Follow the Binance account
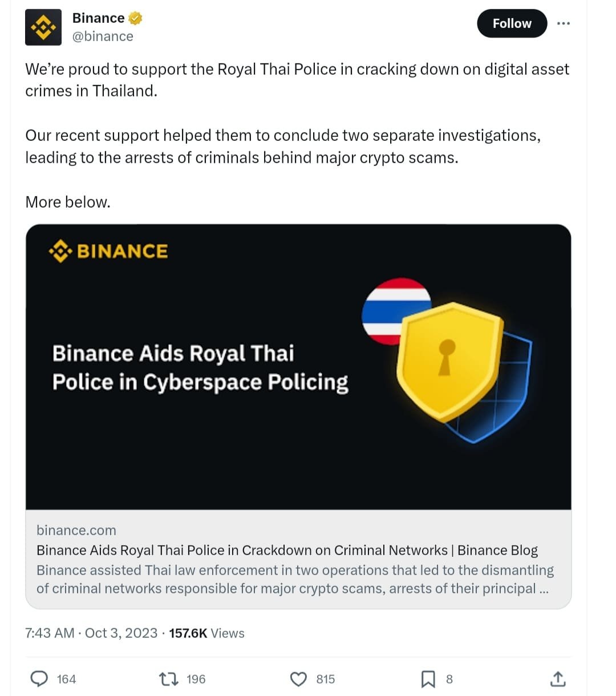Image resolution: width=616 pixels, height=696 pixels. pos(511,23)
